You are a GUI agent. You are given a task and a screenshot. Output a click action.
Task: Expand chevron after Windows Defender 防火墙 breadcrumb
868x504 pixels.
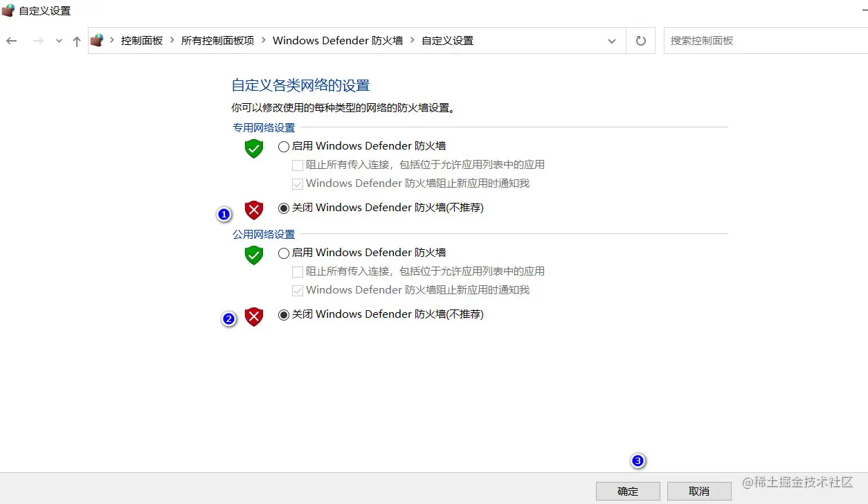tap(413, 41)
